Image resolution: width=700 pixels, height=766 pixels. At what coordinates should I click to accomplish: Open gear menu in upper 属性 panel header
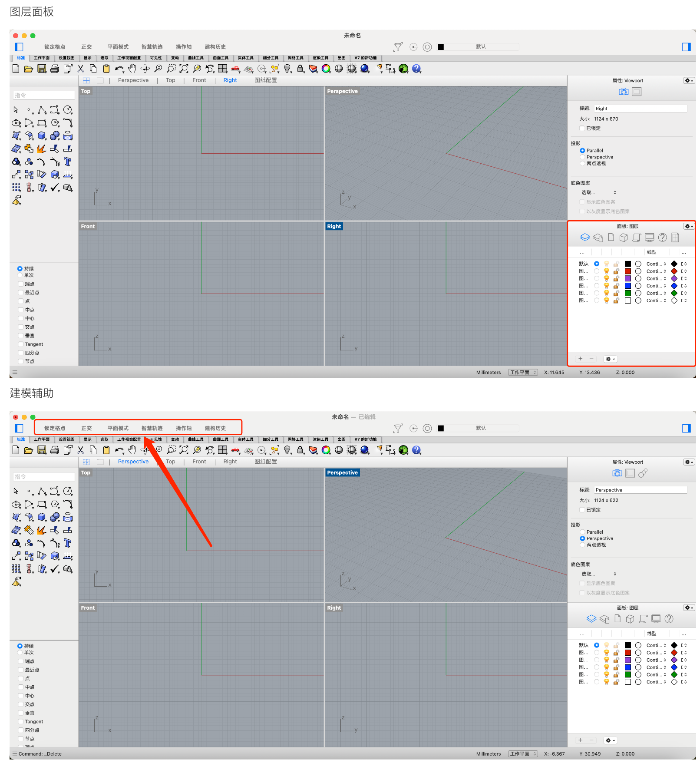pyautogui.click(x=689, y=80)
